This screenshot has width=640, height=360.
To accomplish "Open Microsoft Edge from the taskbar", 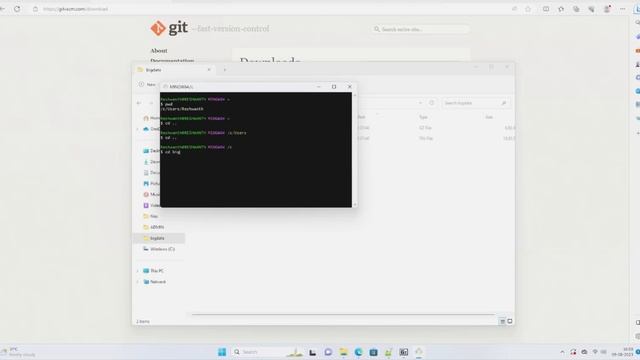I will pyautogui.click(x=358, y=352).
